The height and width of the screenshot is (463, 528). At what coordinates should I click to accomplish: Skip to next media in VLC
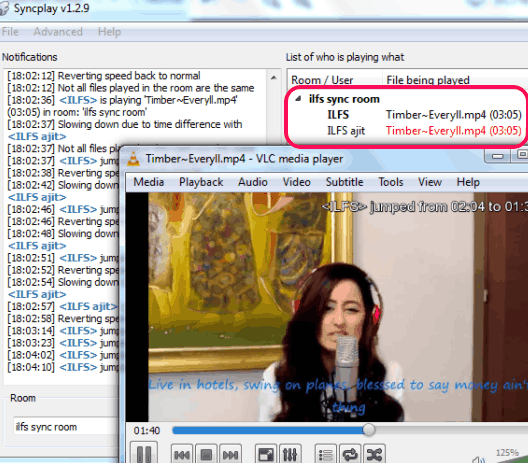pyautogui.click(x=230, y=455)
